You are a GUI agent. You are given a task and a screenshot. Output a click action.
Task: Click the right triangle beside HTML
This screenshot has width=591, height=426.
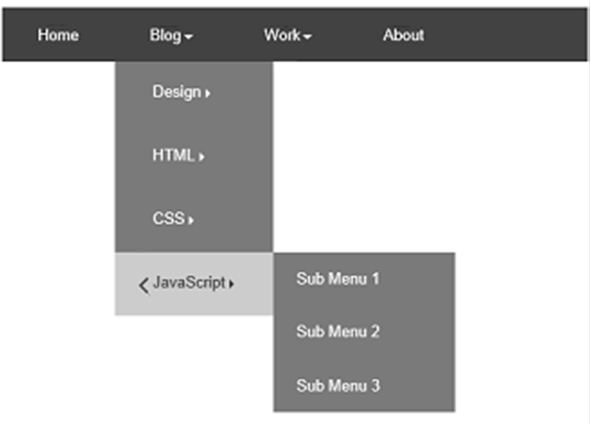click(202, 156)
